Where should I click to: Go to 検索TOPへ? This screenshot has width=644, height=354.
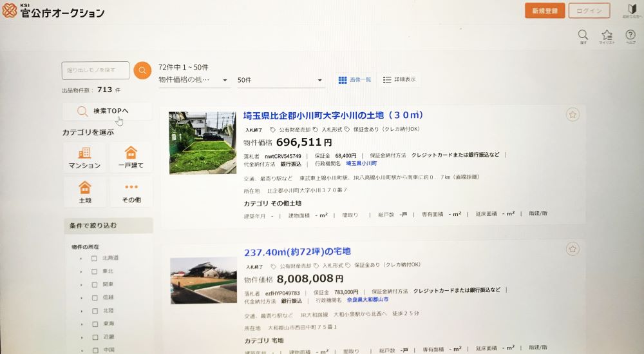pyautogui.click(x=107, y=111)
